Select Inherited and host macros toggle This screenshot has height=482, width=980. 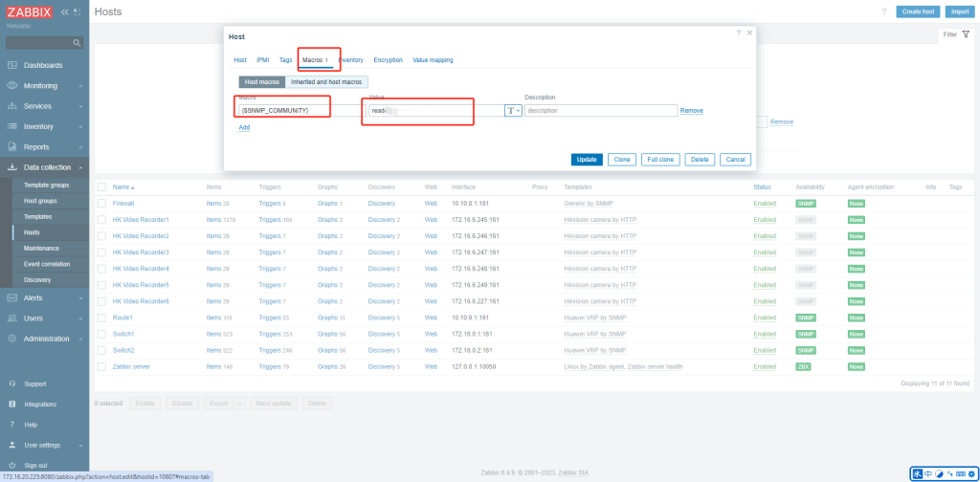click(x=326, y=82)
